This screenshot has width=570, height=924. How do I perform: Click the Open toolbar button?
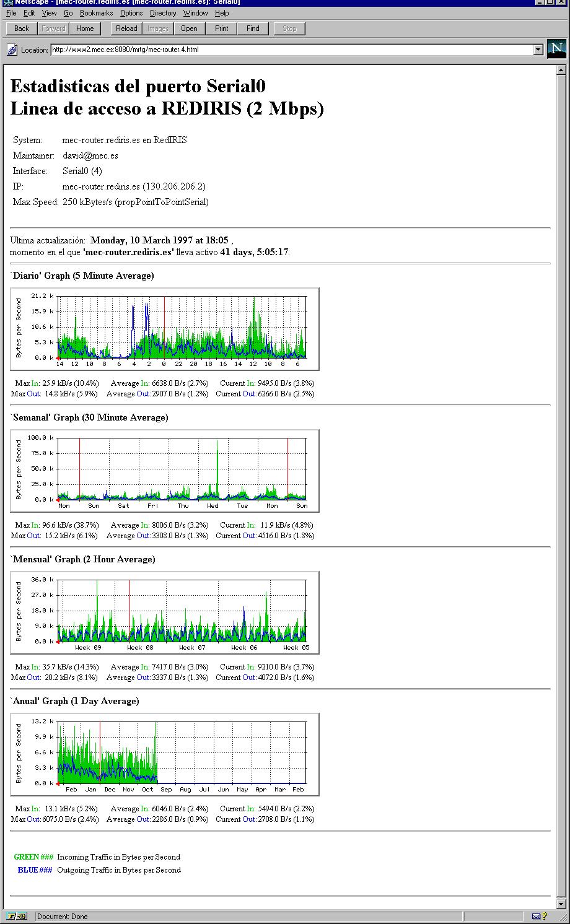click(x=189, y=28)
